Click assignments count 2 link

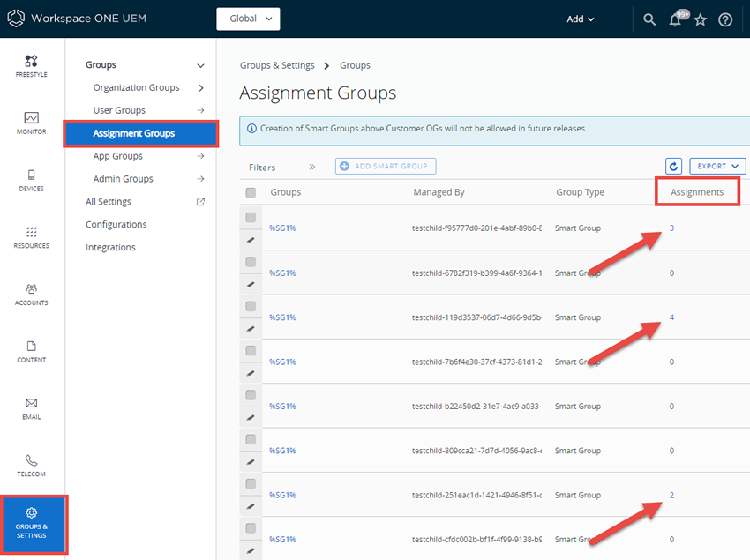[x=671, y=495]
